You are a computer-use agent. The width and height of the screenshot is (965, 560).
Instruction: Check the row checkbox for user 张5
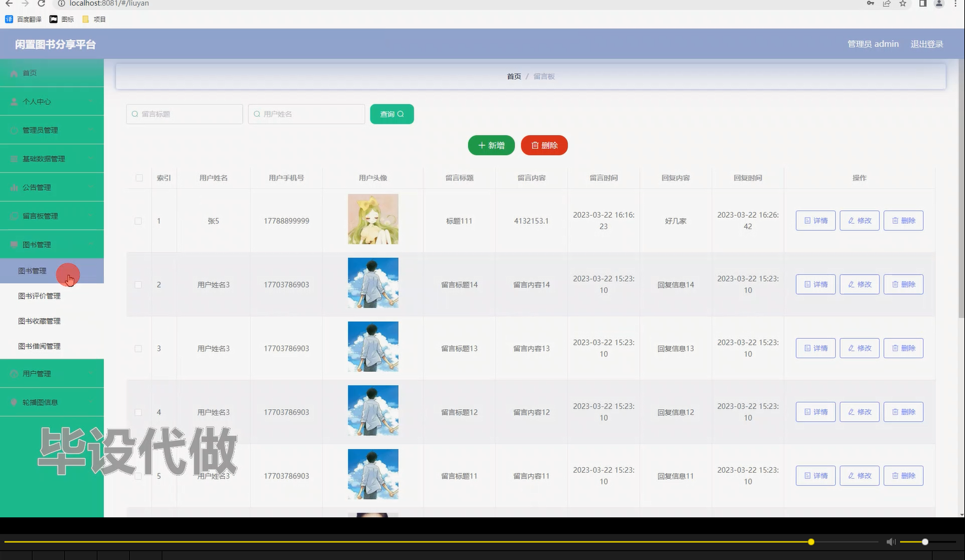click(x=138, y=221)
